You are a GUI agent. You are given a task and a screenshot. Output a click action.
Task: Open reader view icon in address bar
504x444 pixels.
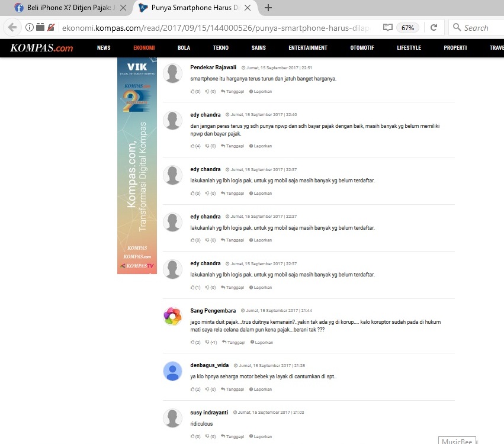tap(387, 28)
